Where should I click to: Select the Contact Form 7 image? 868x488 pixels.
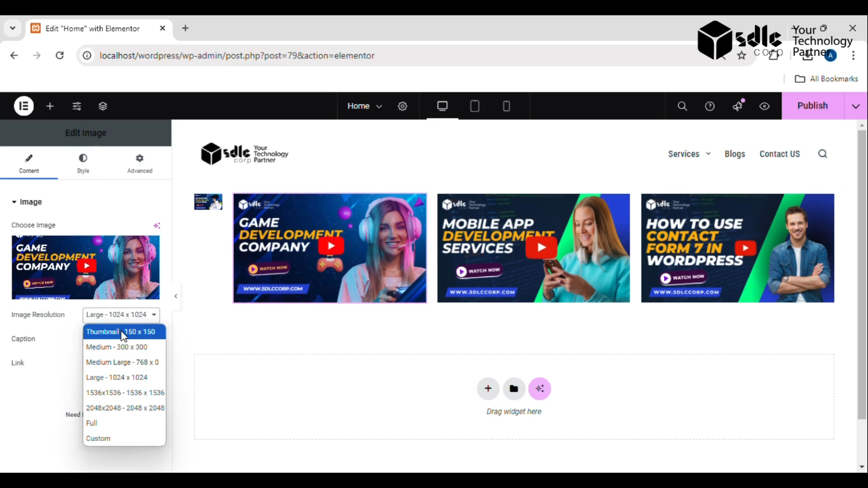(738, 248)
